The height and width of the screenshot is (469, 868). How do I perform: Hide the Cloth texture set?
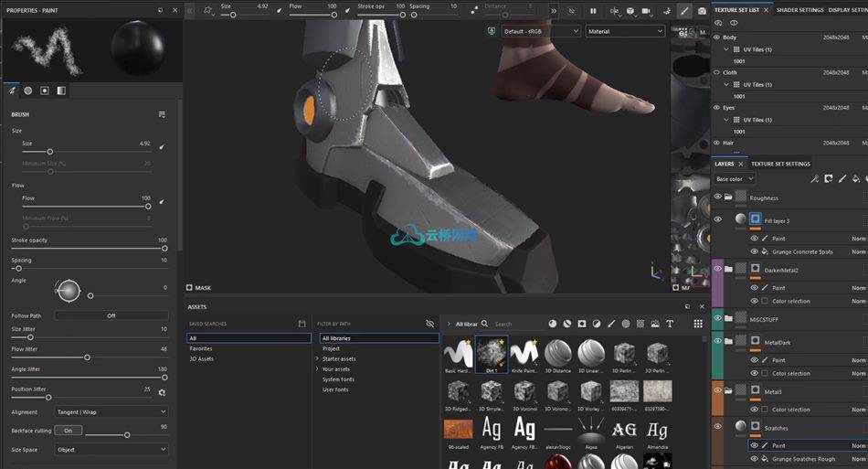coord(717,72)
